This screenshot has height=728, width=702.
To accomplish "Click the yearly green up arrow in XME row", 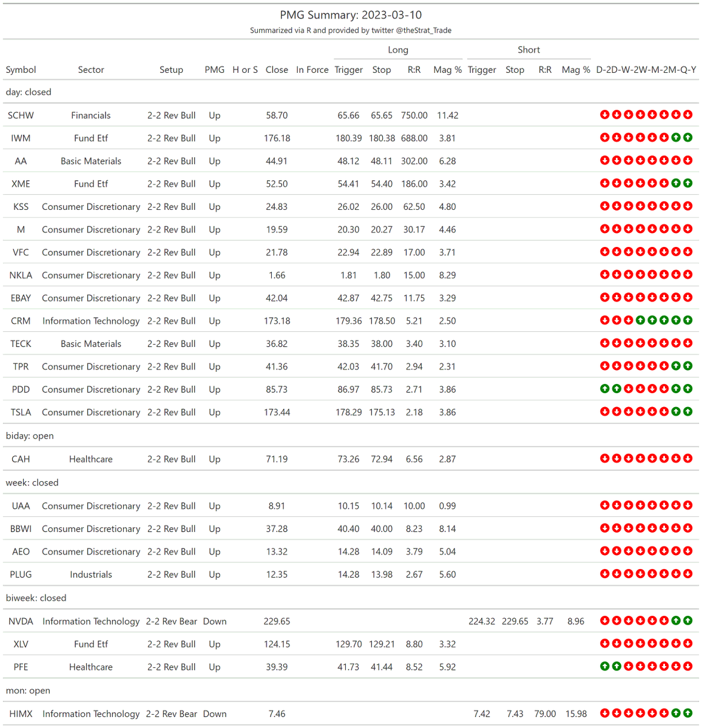I will [687, 183].
